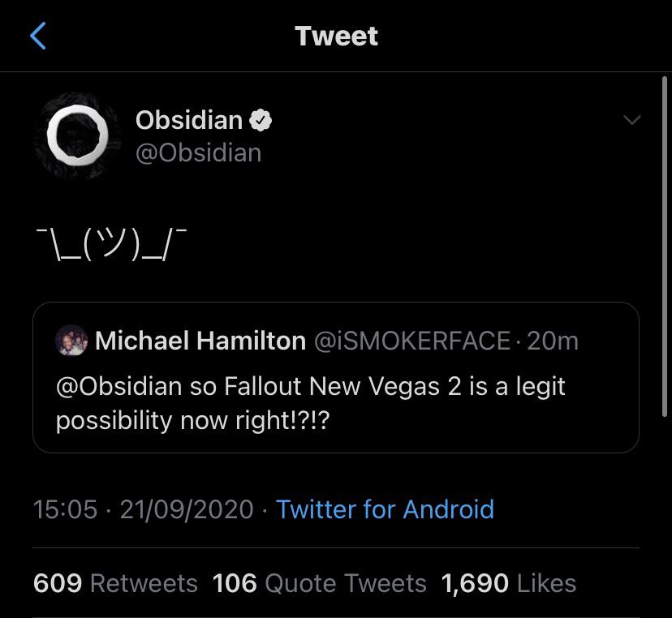View the 106 Quote Tweets
The image size is (672, 618).
(x=319, y=583)
